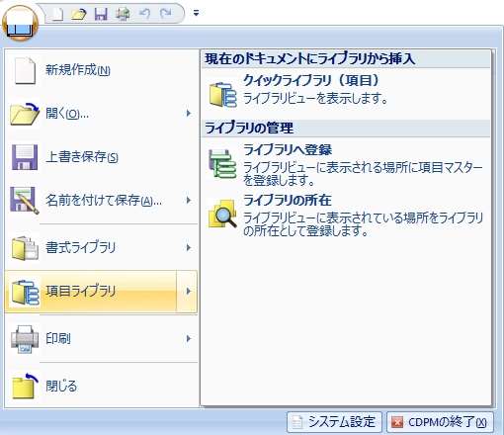Image resolution: width=504 pixels, height=435 pixels.
Task: Choose ライブラリの所在 entry title
Action: (x=288, y=200)
